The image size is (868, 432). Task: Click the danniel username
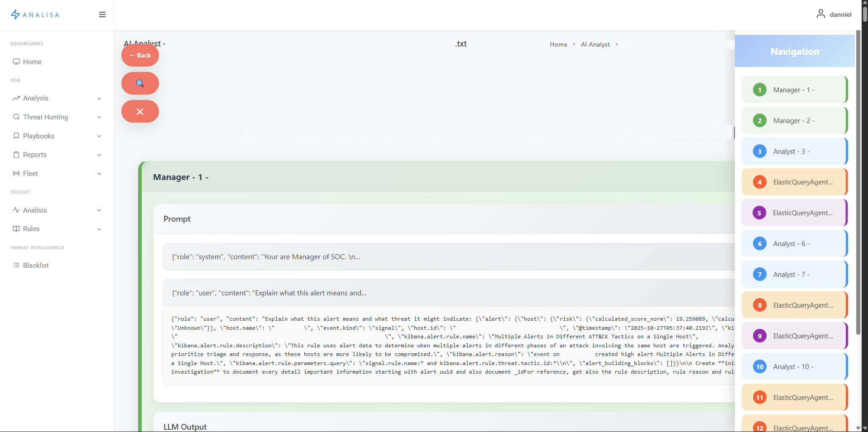840,14
